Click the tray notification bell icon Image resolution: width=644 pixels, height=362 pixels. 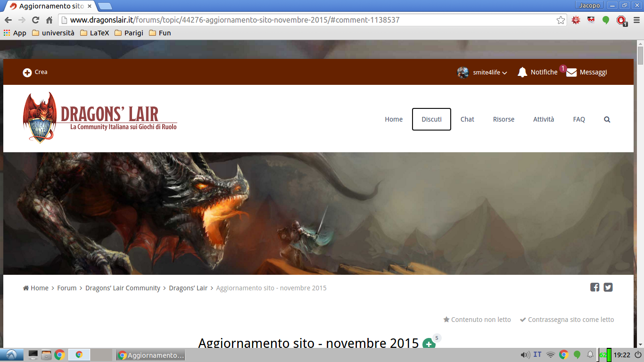pos(590,354)
